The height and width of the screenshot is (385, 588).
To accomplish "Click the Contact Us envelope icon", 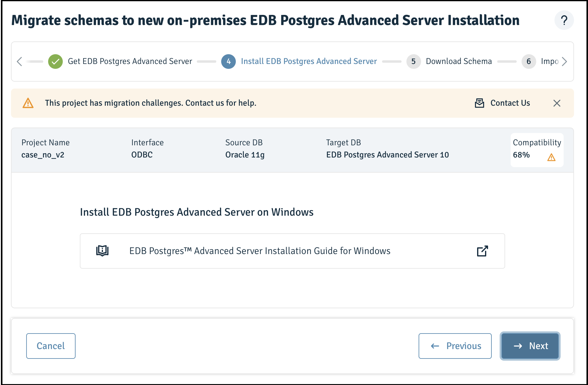I will tap(480, 103).
